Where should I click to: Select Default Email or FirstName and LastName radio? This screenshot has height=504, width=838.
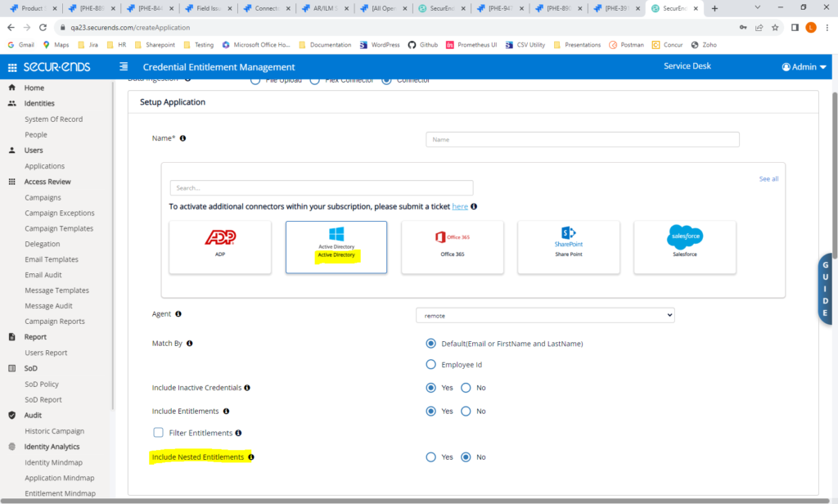(x=430, y=344)
